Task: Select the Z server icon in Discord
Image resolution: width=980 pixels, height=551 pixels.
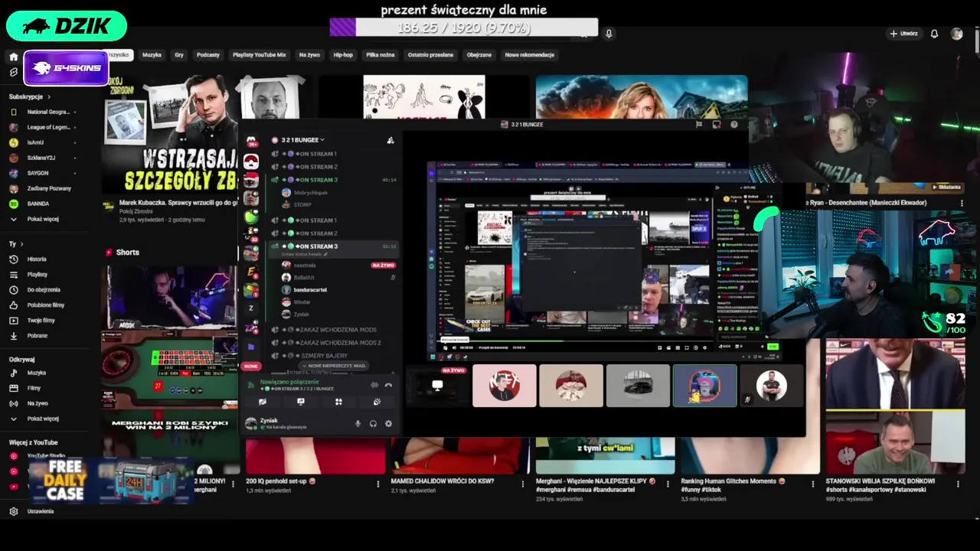Action: click(250, 308)
